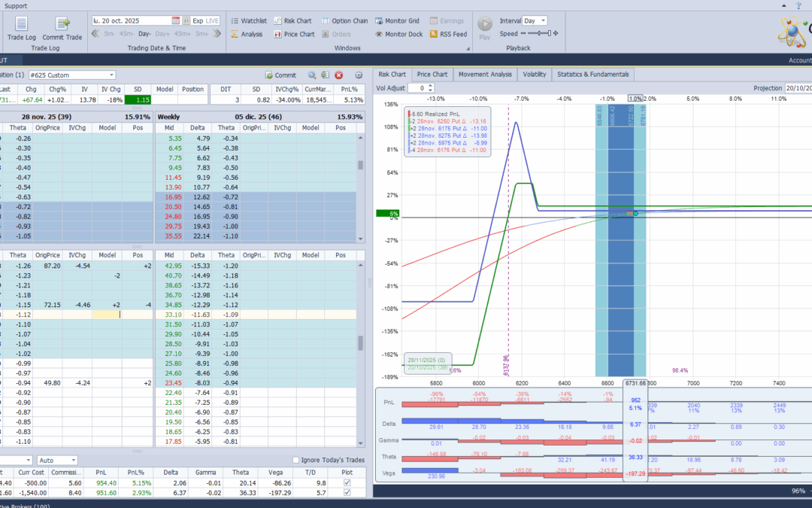The width and height of the screenshot is (812, 508).
Task: Click the Projection date field
Action: coord(798,88)
